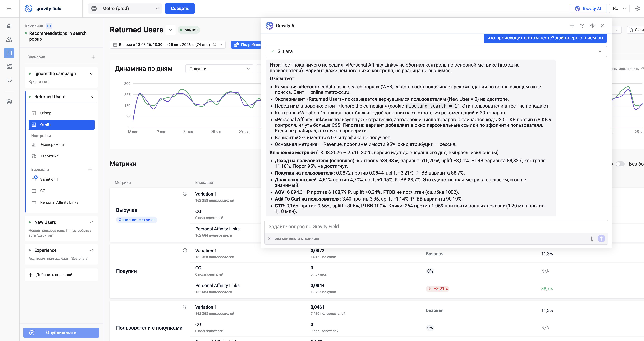This screenshot has height=341, width=644.
Task: Add a new variation with plus icon
Action: click(x=90, y=170)
